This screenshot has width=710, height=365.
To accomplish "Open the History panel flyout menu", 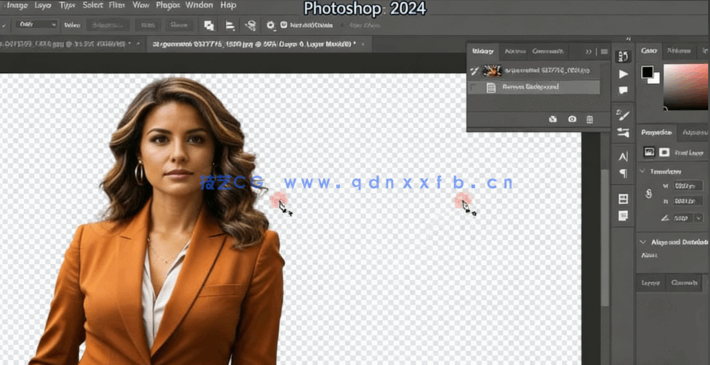I will point(604,52).
